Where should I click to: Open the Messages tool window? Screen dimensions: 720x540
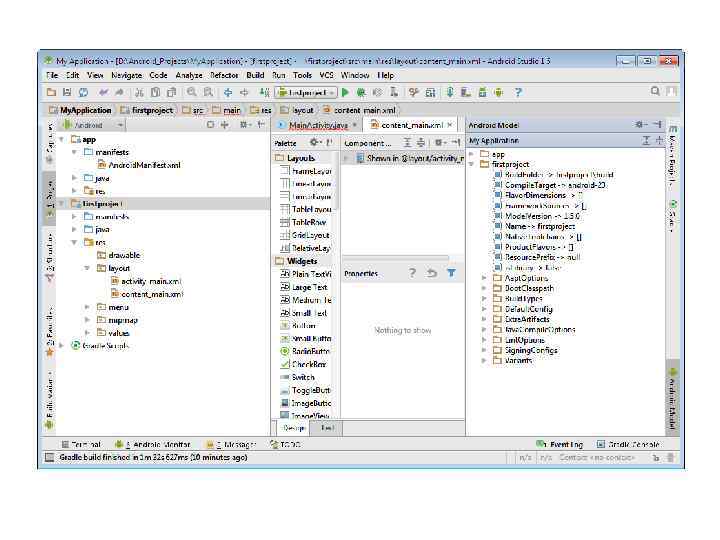tap(231, 444)
